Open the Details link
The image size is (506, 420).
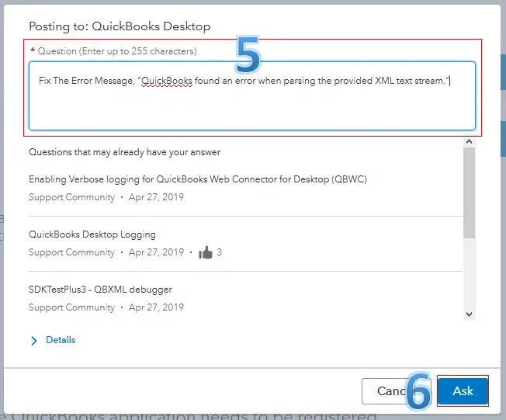click(61, 340)
